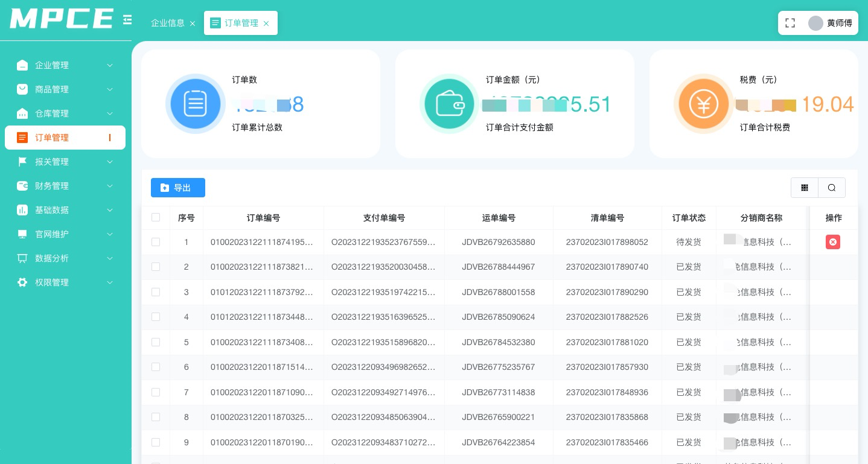868x464 pixels.
Task: Click the 财务管理 wallet icon
Action: click(22, 186)
